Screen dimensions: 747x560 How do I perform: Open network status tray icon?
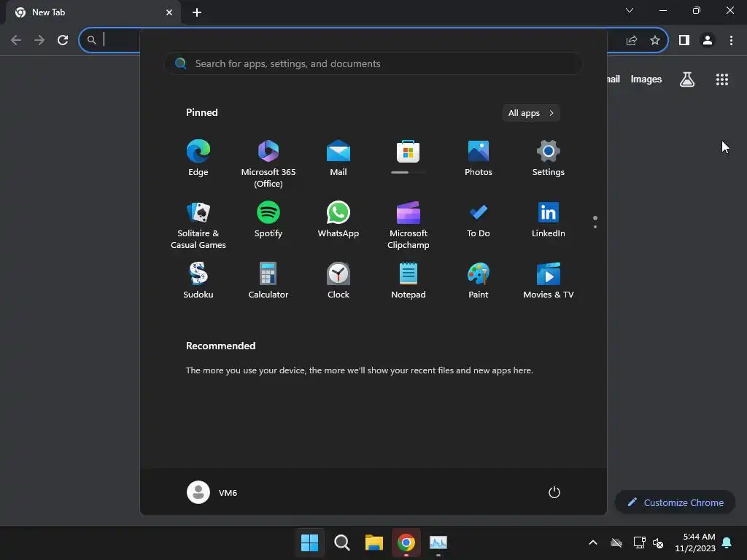coord(639,542)
